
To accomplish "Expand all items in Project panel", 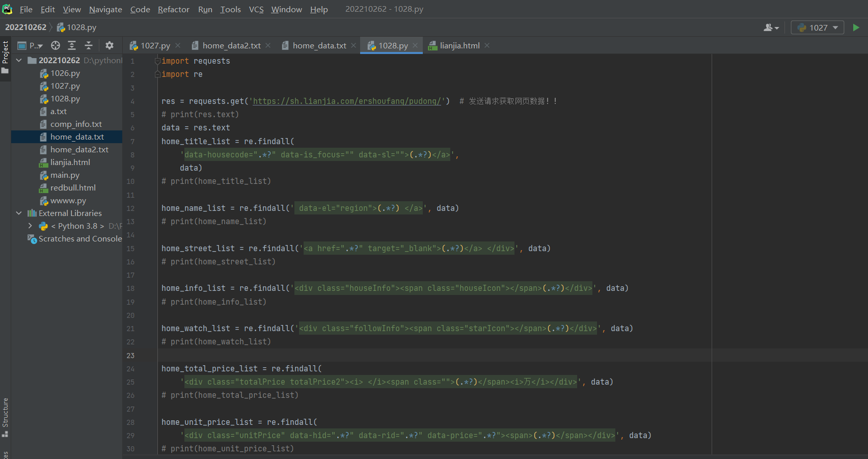I will [72, 45].
